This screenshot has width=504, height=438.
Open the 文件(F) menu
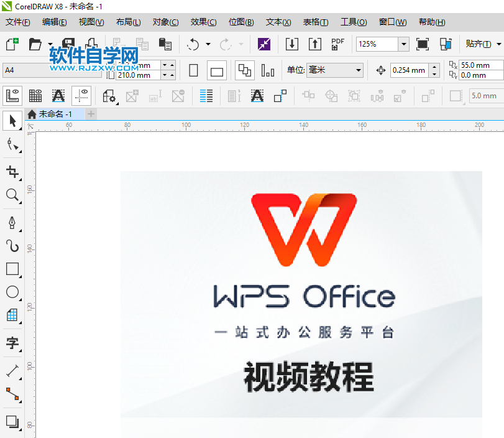17,22
